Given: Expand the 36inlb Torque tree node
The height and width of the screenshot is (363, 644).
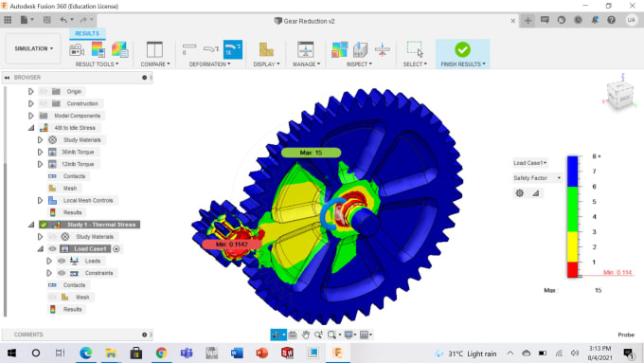Looking at the screenshot, I should point(40,152).
